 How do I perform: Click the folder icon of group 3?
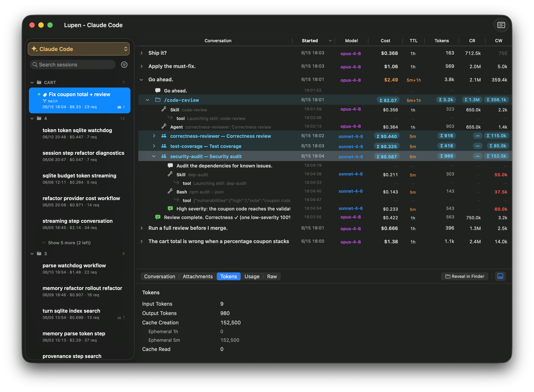coord(39,253)
